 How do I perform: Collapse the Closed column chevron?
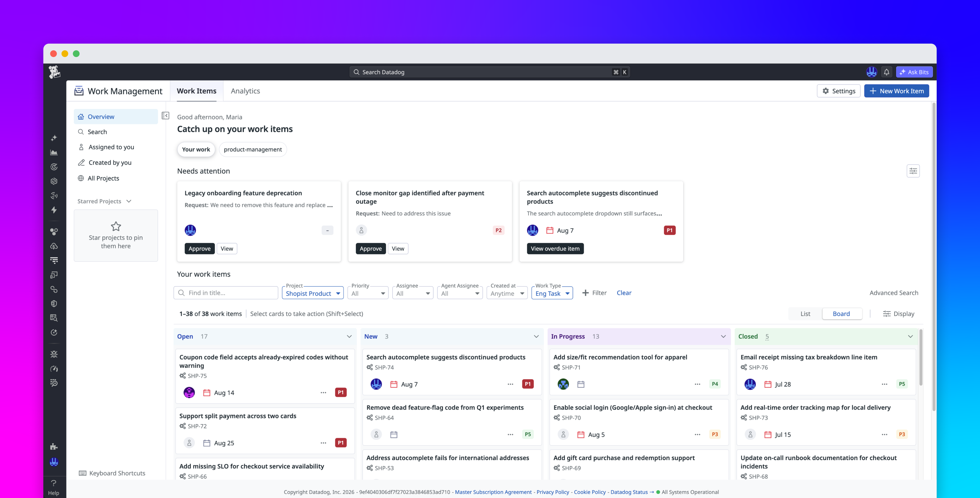[910, 336]
